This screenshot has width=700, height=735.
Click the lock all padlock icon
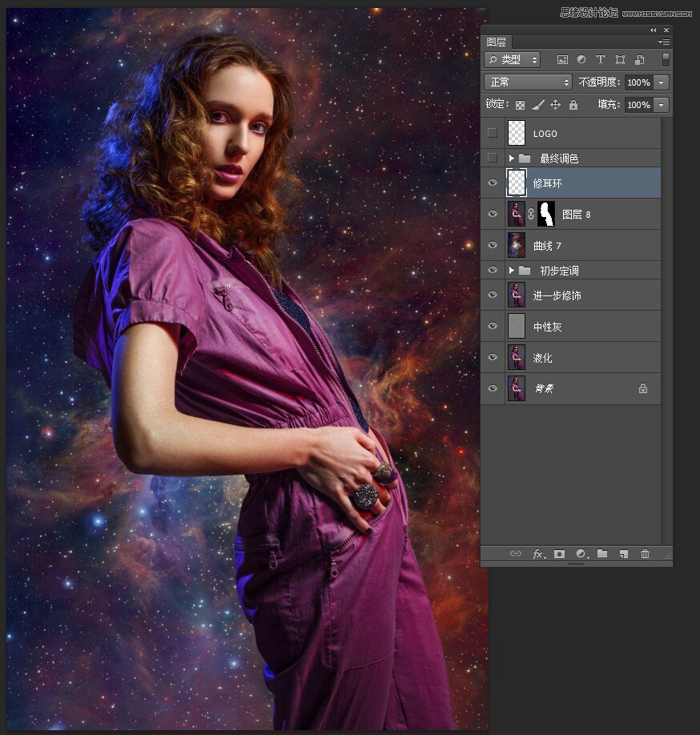(x=573, y=105)
